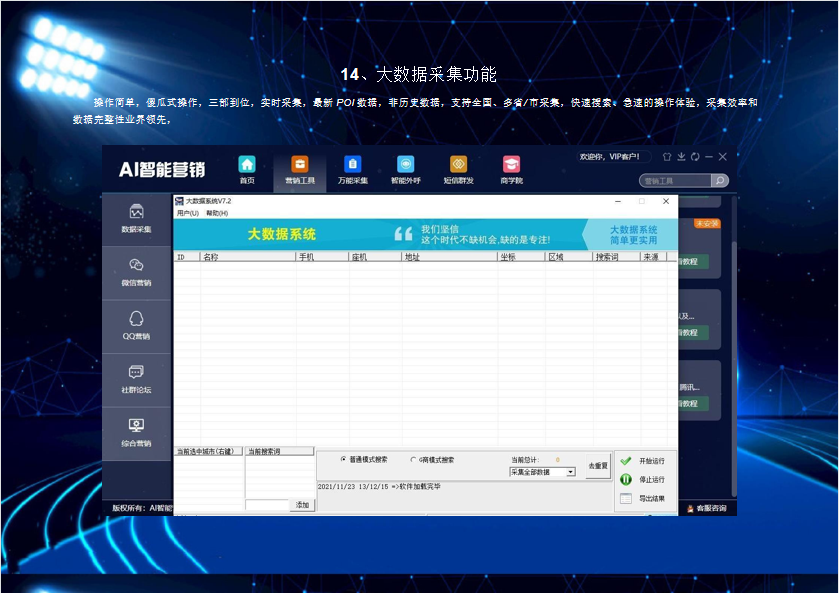839x593 pixels.
Task: Click the 开始运行 green checkmark
Action: click(x=626, y=461)
